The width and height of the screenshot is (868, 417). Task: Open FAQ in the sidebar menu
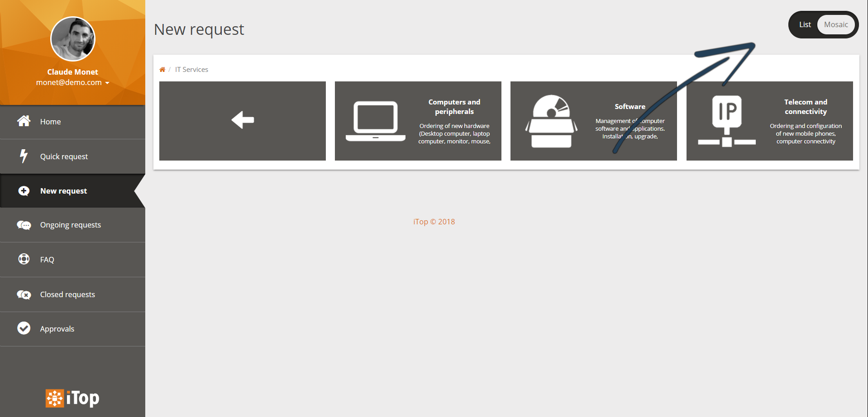72,260
